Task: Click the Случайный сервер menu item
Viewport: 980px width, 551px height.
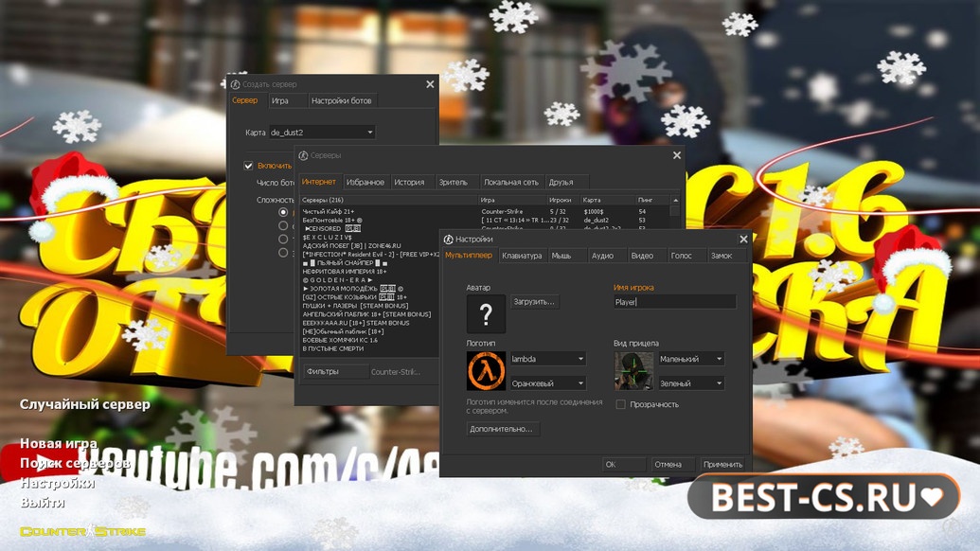Action: (x=85, y=404)
